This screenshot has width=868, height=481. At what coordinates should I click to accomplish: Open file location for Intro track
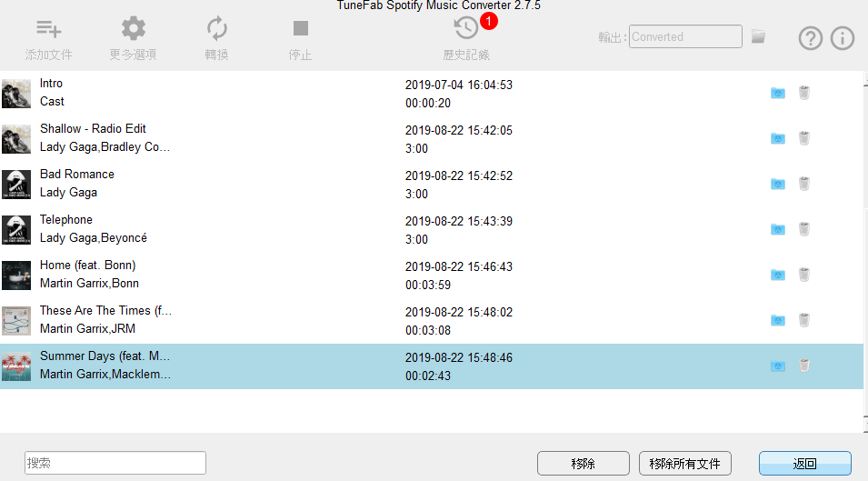(x=778, y=93)
